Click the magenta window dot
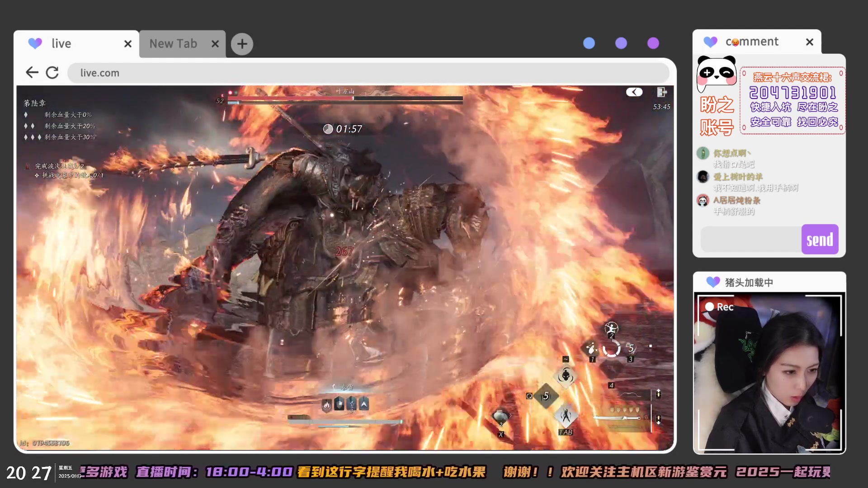This screenshot has width=868, height=488. [653, 43]
